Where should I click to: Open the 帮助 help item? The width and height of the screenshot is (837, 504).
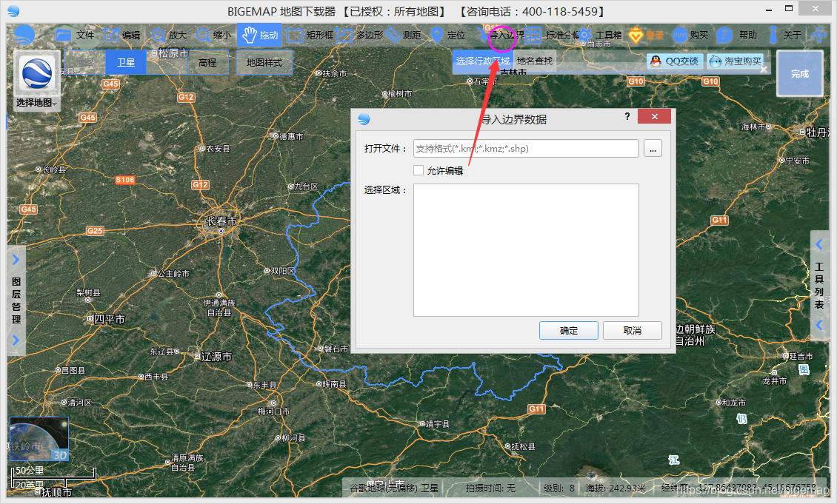pyautogui.click(x=737, y=36)
